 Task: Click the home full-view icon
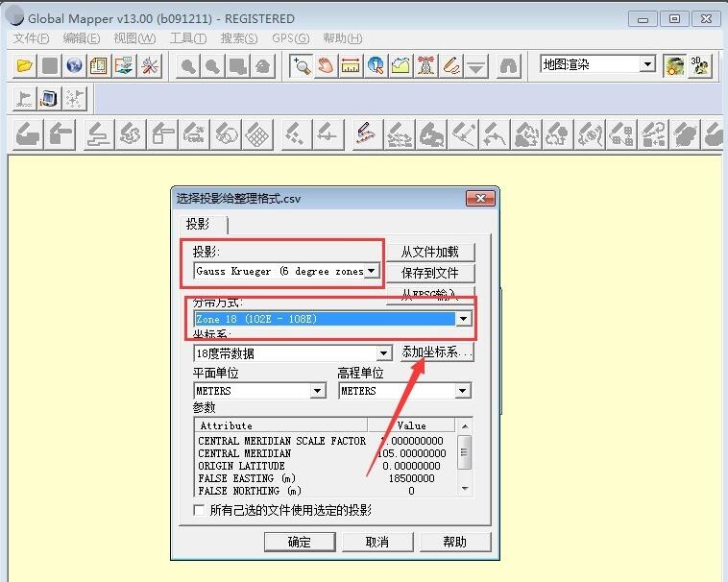coord(263,65)
